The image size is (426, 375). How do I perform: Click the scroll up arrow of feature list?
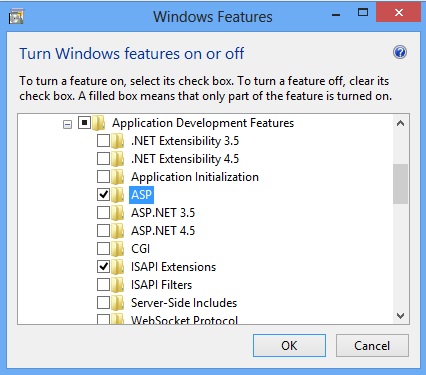coord(400,124)
